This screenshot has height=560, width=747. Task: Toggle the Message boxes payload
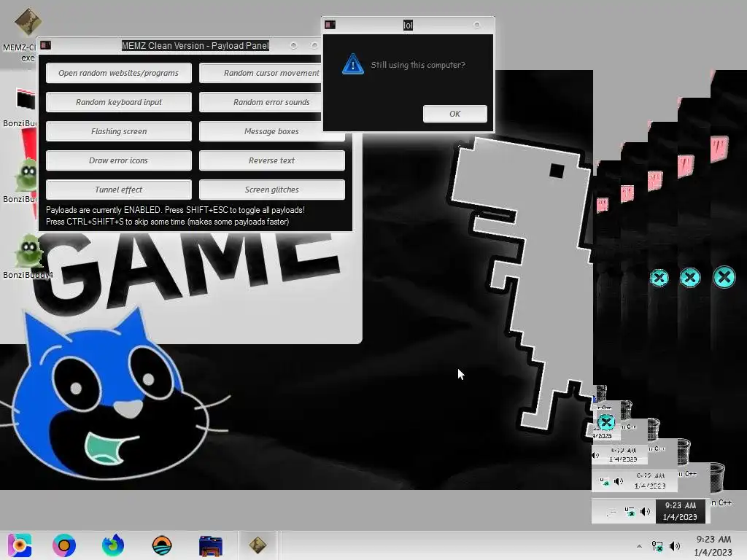tap(271, 131)
